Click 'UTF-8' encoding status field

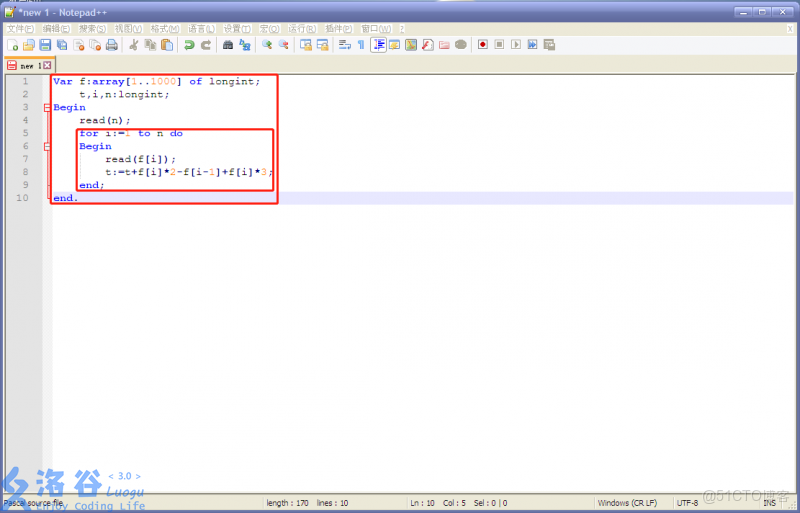(687, 503)
